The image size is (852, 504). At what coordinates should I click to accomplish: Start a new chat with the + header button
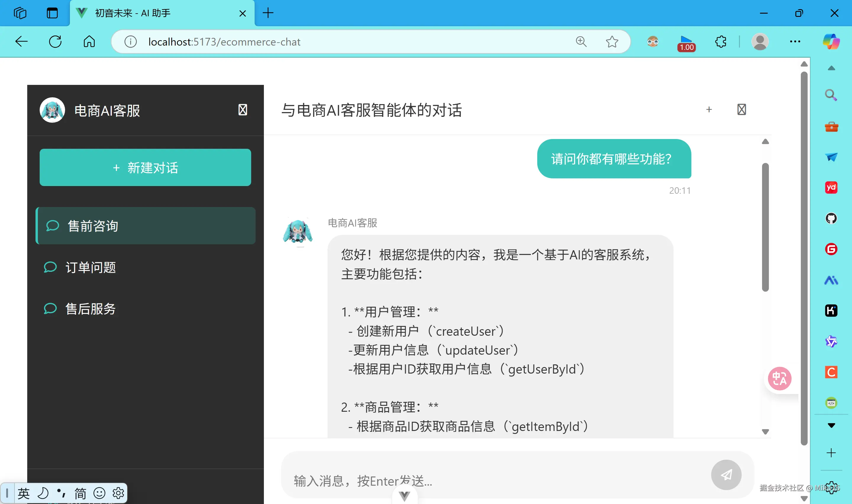pyautogui.click(x=709, y=109)
